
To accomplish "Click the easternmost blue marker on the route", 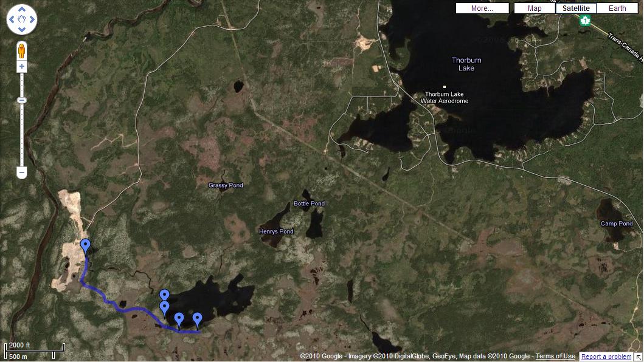I will point(197,319).
